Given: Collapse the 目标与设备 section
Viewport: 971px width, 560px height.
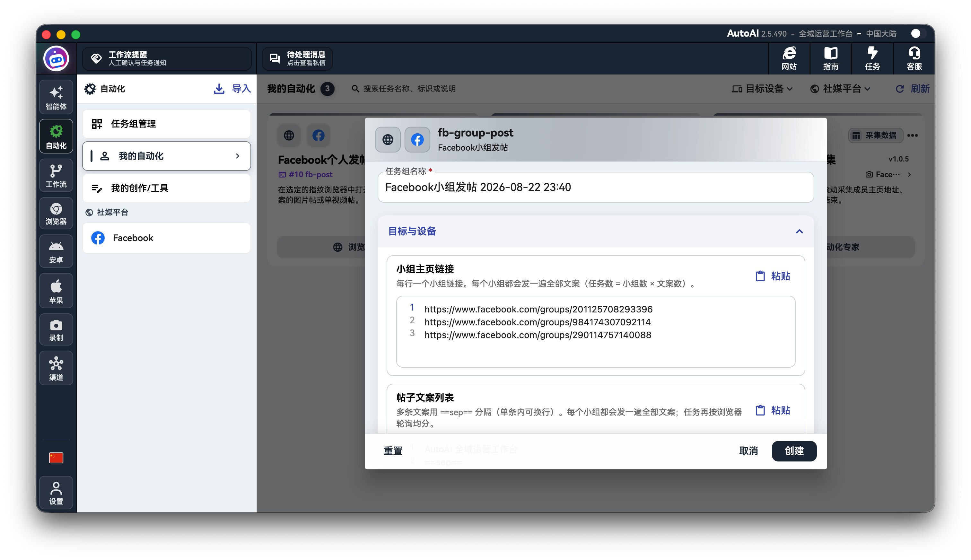Looking at the screenshot, I should pyautogui.click(x=799, y=231).
